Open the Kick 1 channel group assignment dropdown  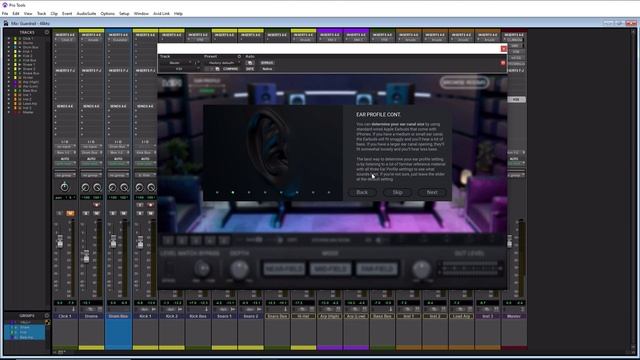pos(145,175)
